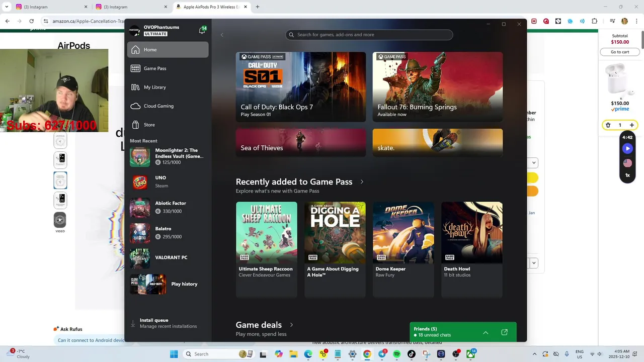Open the Sea of Thieves banner
Viewport: 644px width, 362px height.
[301, 143]
